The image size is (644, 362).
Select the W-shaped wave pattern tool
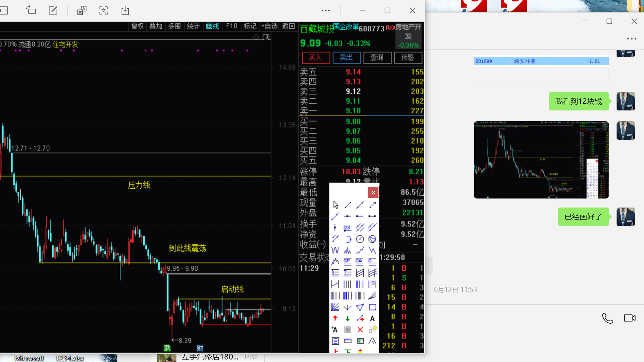(335, 250)
